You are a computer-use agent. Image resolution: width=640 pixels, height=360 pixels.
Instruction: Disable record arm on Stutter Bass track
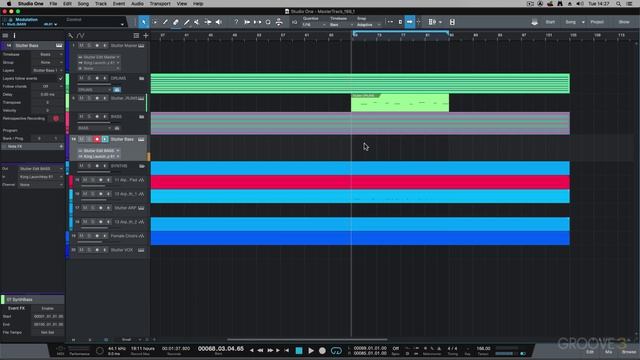[x=97, y=139]
